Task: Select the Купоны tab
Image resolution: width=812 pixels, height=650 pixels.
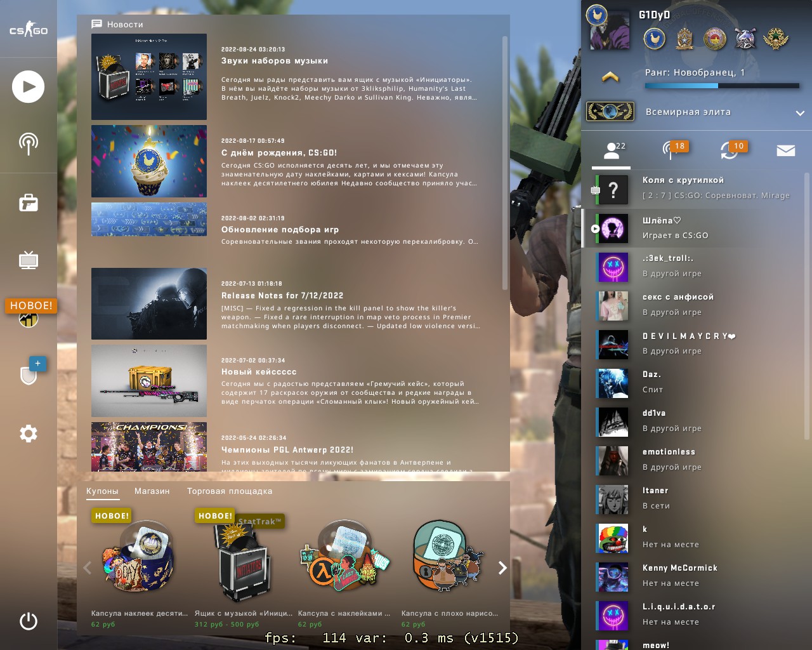Action: [x=102, y=491]
